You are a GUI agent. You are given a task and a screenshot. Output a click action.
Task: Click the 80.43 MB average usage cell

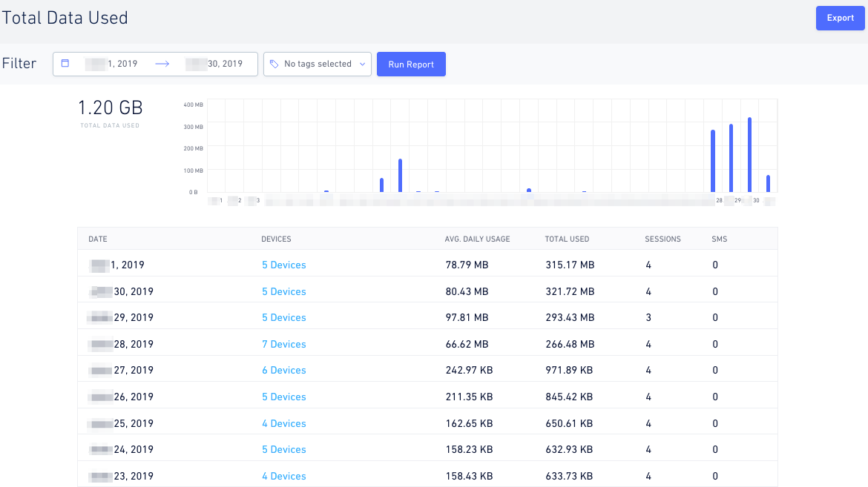click(467, 291)
